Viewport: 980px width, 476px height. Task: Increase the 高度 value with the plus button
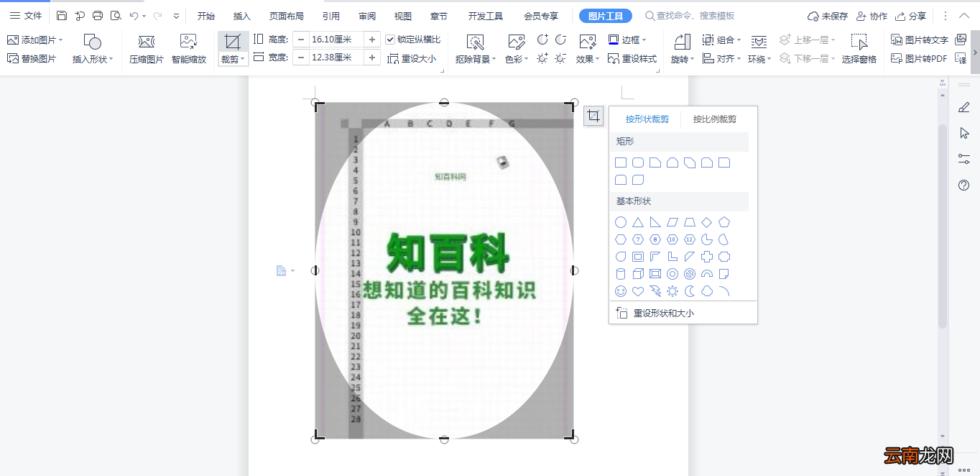[x=372, y=40]
